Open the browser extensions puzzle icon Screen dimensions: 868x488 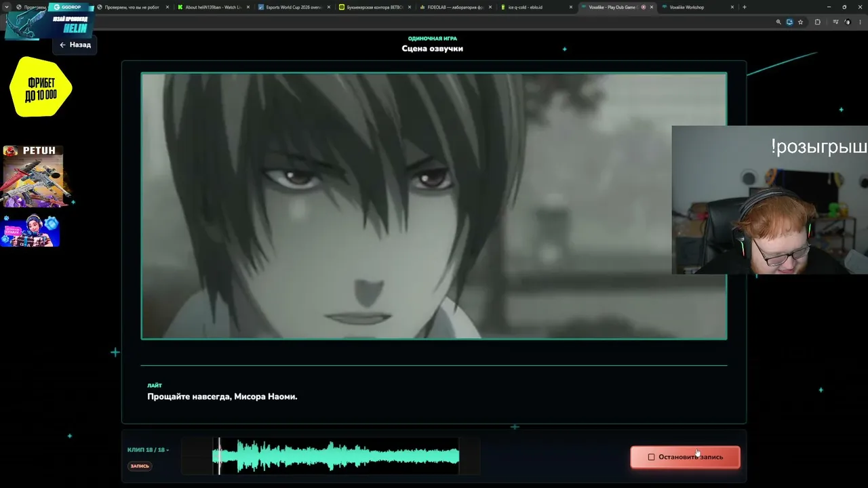click(817, 22)
